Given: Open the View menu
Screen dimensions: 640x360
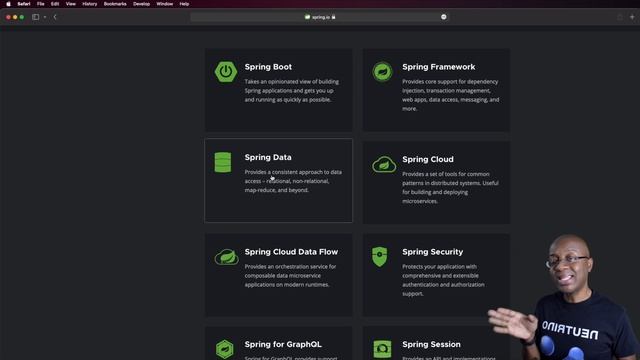Looking at the screenshot, I should (71, 4).
